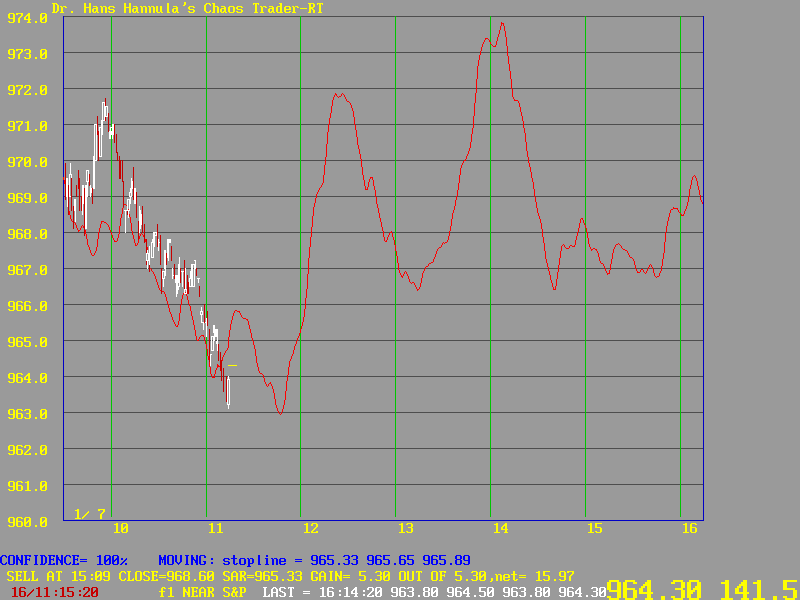Select stopline value 965.89

point(446,560)
